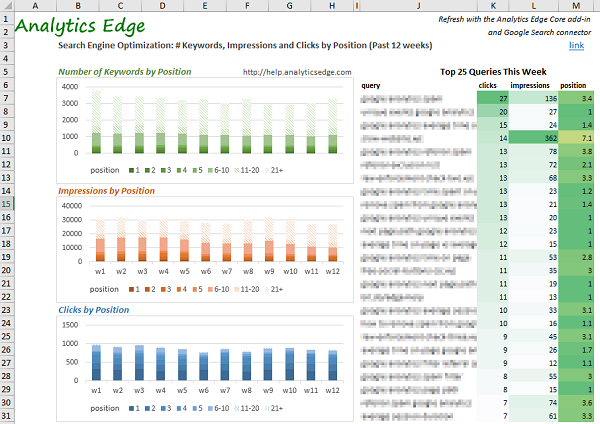Select position cell showing 2.8
This screenshot has width=600, height=424.
[x=576, y=257]
